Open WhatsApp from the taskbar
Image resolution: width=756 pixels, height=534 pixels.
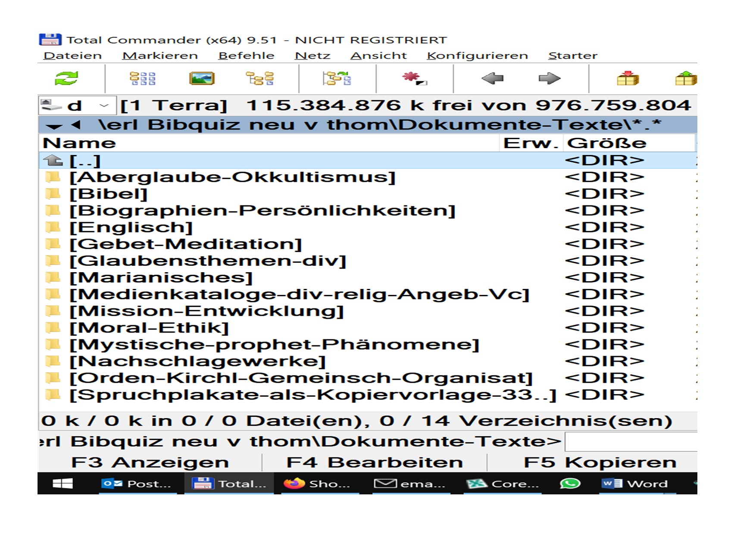click(570, 484)
